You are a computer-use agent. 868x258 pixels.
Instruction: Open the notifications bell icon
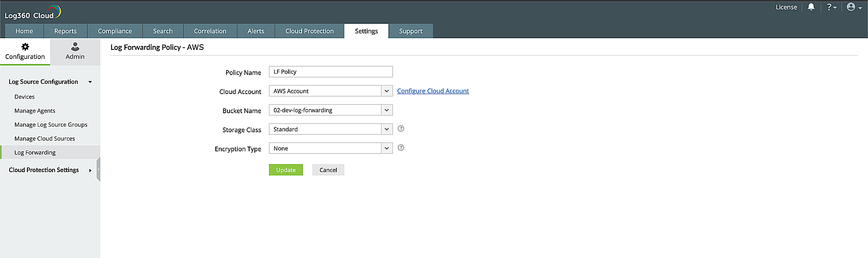point(811,7)
